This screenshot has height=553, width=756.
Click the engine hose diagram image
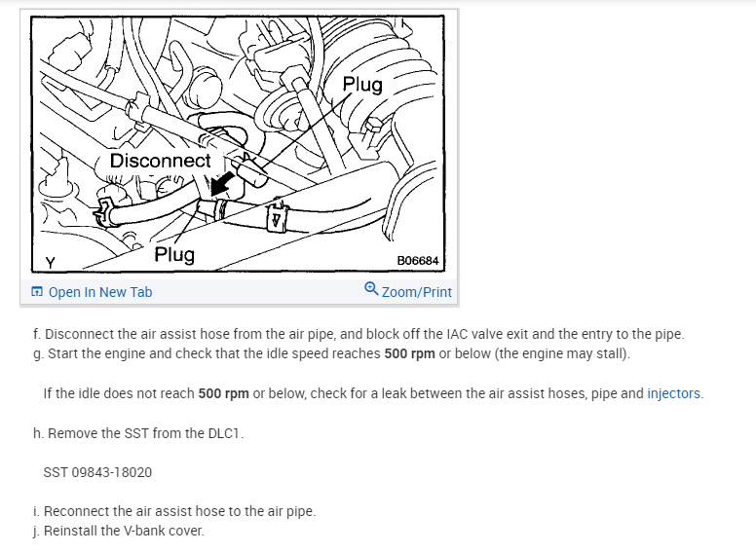(238, 144)
